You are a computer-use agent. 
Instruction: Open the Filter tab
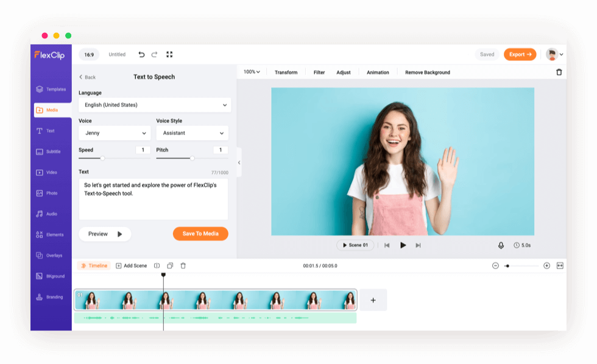coord(319,72)
